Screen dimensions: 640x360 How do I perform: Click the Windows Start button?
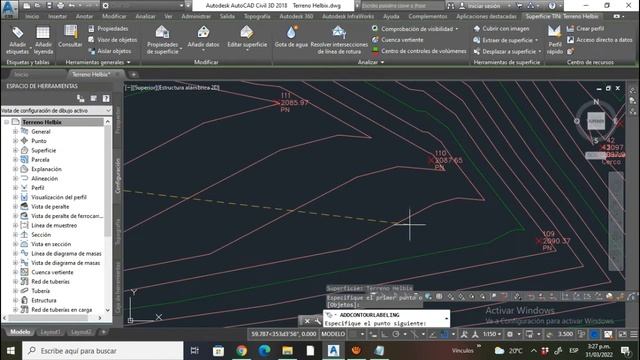(11, 351)
